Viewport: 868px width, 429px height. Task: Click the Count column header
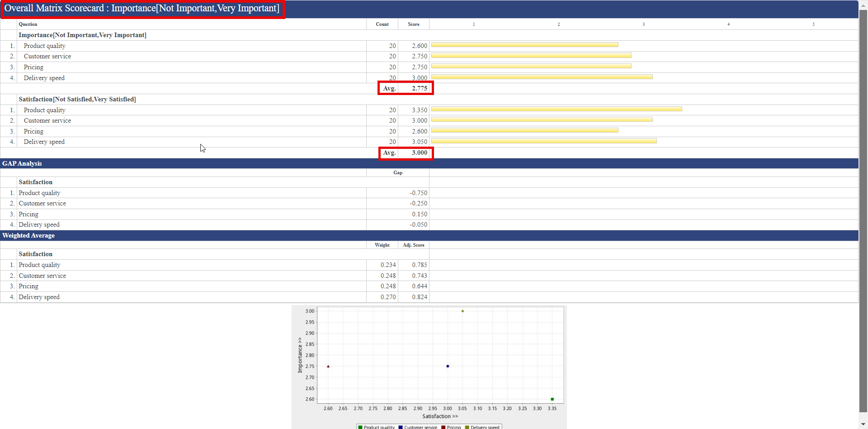[x=382, y=24]
